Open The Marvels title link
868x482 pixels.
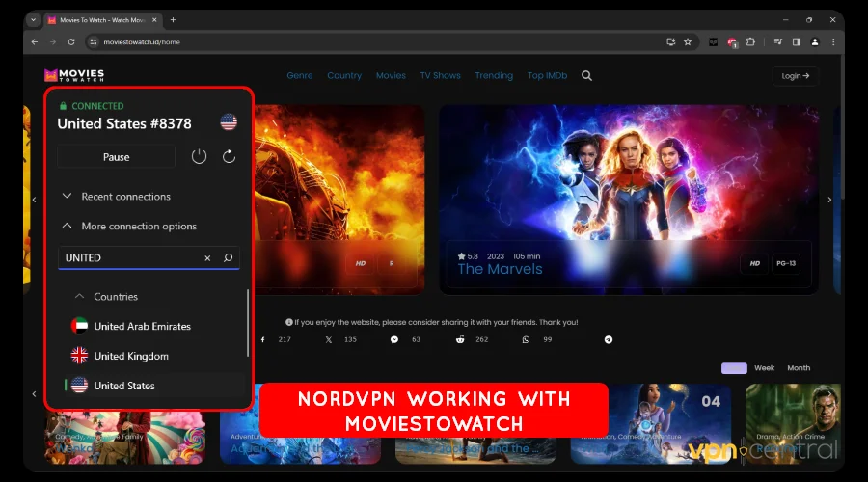[500, 270]
